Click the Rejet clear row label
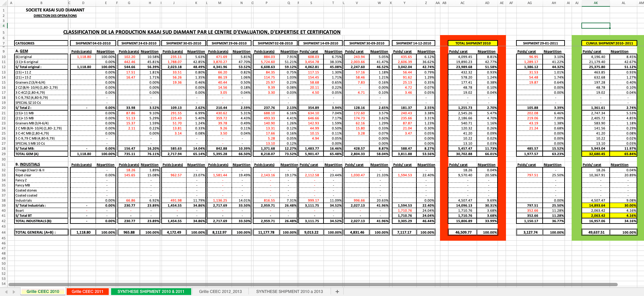644x296 pixels. [x=41, y=175]
